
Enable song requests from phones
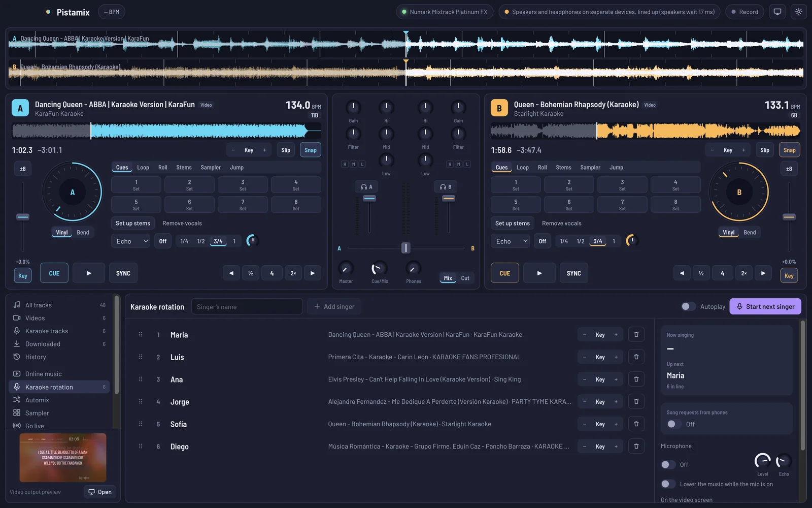(674, 424)
